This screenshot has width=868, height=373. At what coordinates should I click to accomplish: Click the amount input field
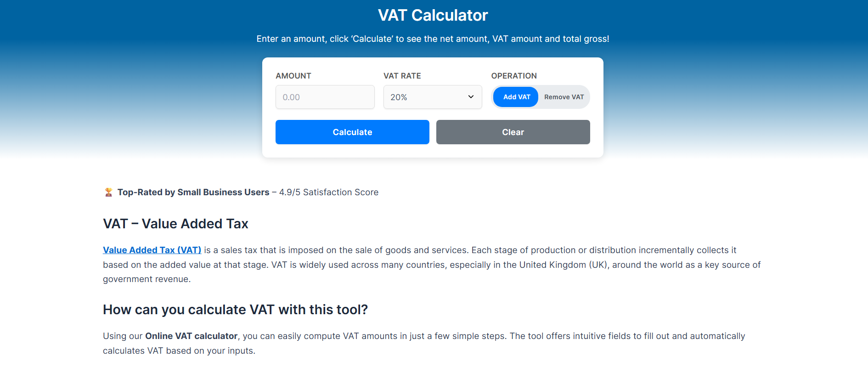(x=325, y=97)
